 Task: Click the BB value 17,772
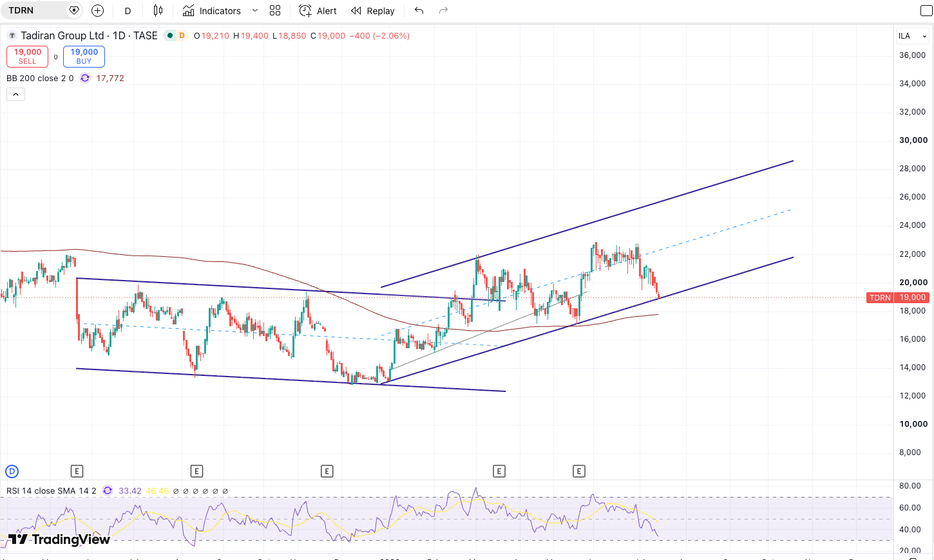(x=110, y=78)
